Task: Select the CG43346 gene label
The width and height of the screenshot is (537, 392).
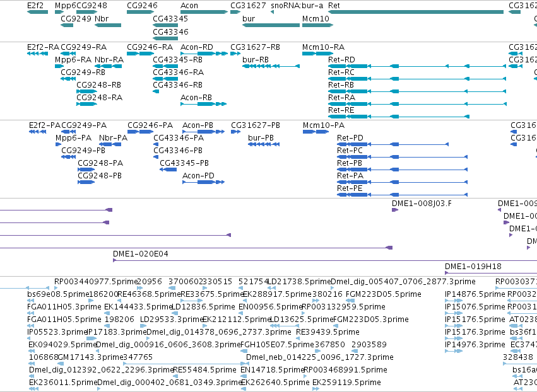Action: 170,32
